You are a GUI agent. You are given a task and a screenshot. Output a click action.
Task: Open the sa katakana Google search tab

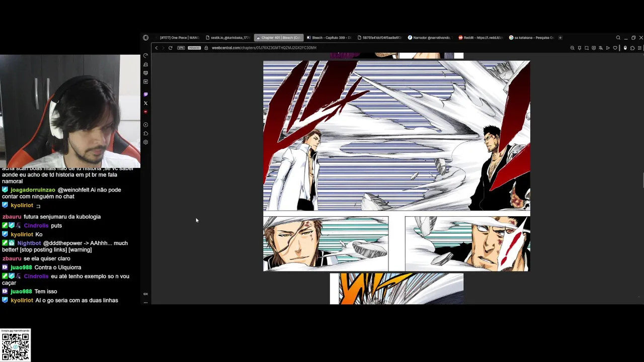[531, 38]
